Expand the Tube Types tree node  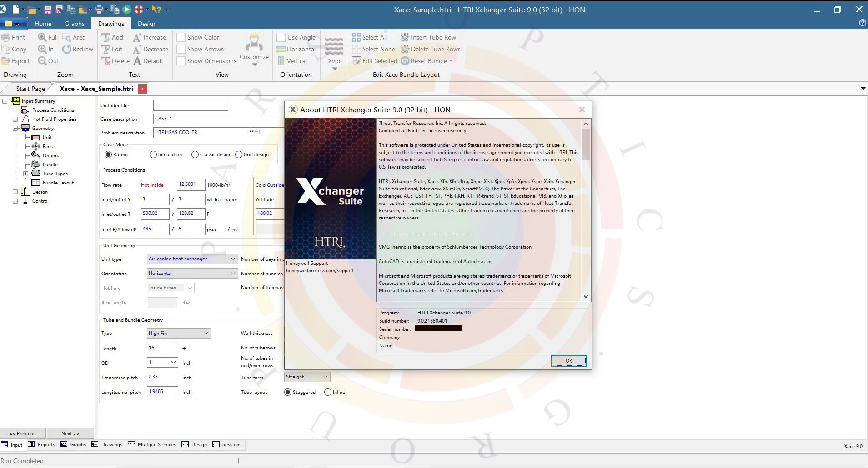click(x=26, y=174)
